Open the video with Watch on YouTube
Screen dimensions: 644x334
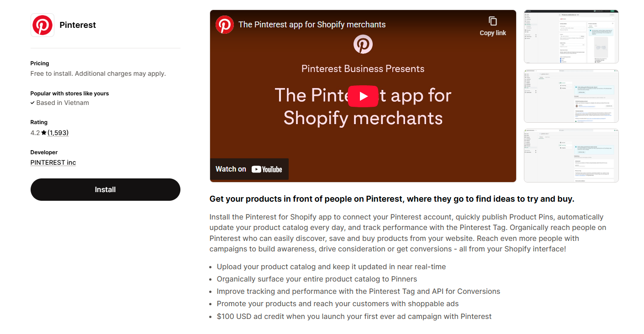[x=249, y=169]
